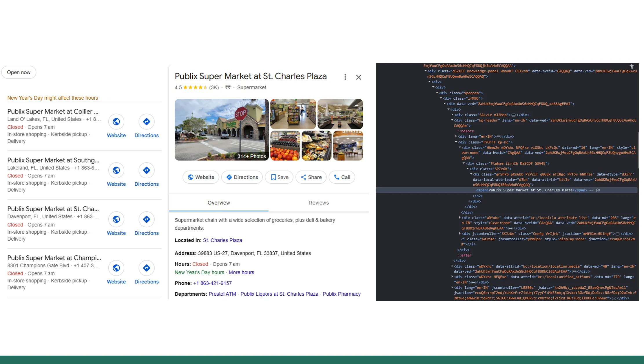
Task: Open the three-dot overflow menu
Action: 345,77
